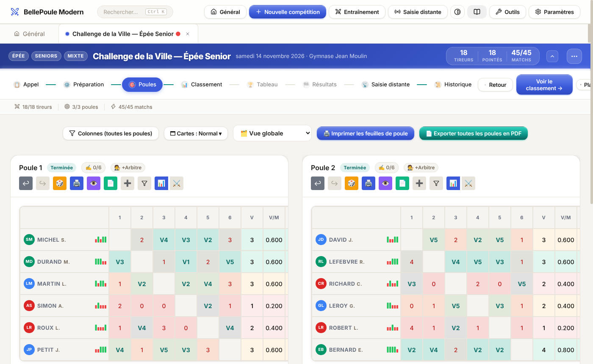Viewport: 593px width, 364px height.
Task: Open the three-dots menu in competition header
Action: pyautogui.click(x=574, y=56)
